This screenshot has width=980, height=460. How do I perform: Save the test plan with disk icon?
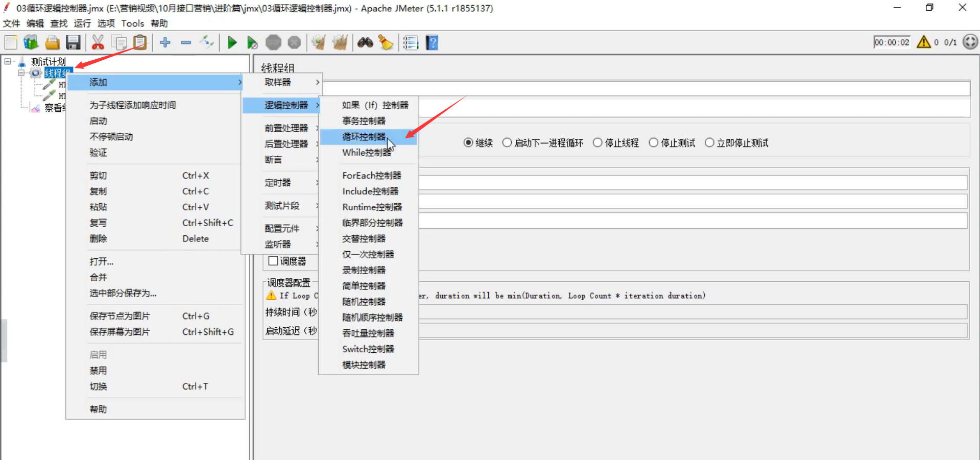(x=73, y=42)
